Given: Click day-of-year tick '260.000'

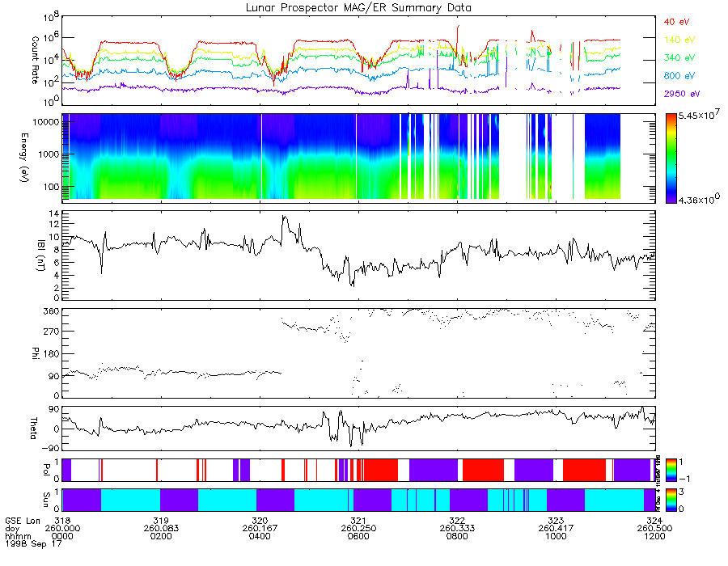Looking at the screenshot, I should click(62, 529).
